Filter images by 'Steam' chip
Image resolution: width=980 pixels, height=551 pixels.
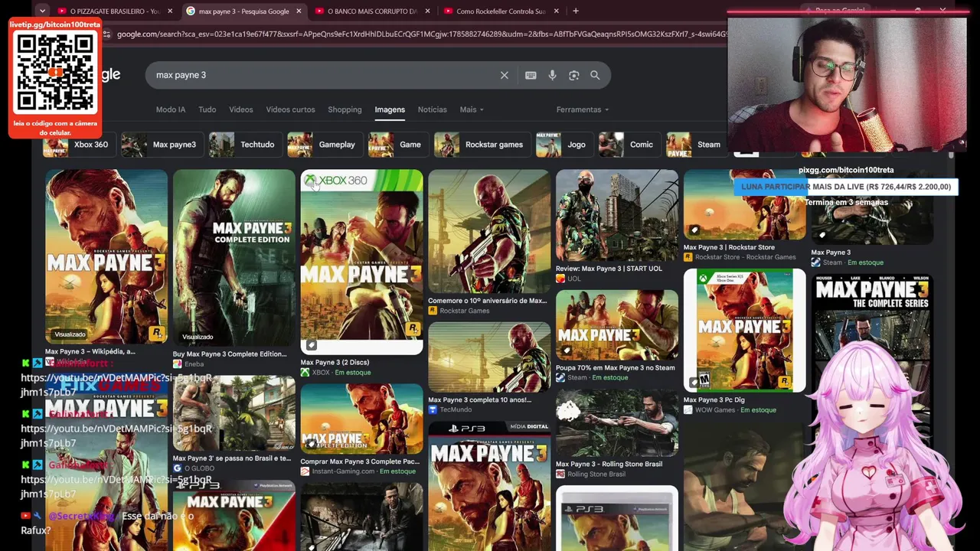[x=696, y=145]
